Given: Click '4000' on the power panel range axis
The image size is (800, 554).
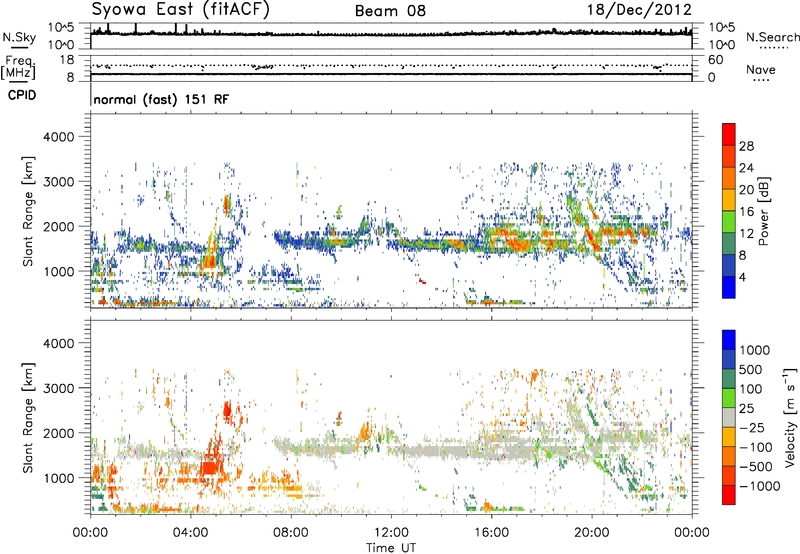Looking at the screenshot, I should [58, 137].
